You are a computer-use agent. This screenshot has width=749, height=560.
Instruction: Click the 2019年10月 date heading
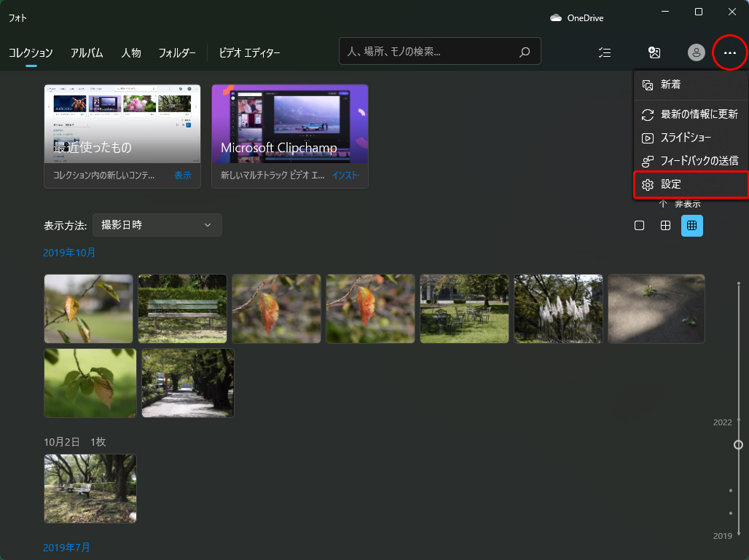69,253
